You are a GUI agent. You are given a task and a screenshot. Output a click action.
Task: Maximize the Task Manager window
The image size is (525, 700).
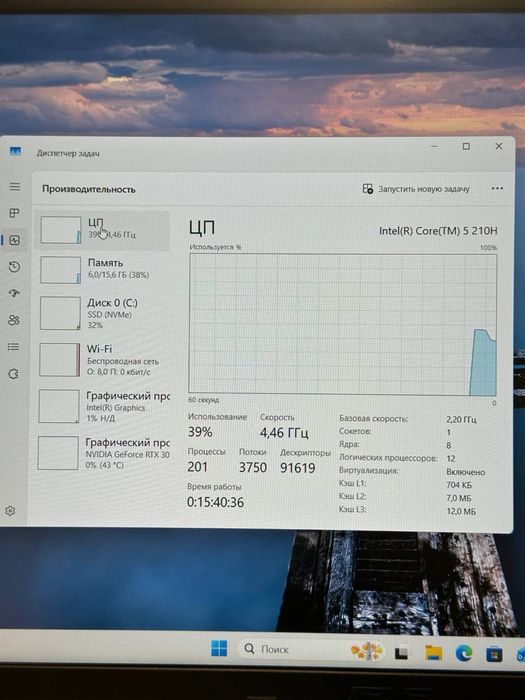(x=466, y=146)
